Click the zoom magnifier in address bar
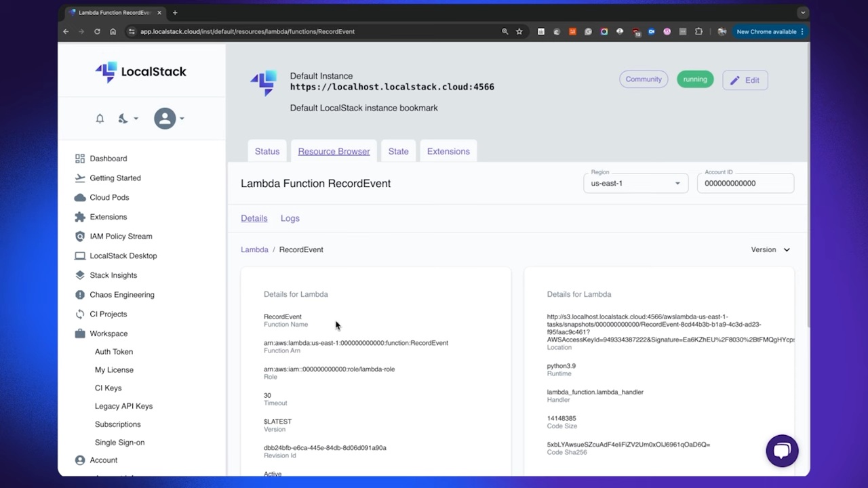 [x=505, y=31]
